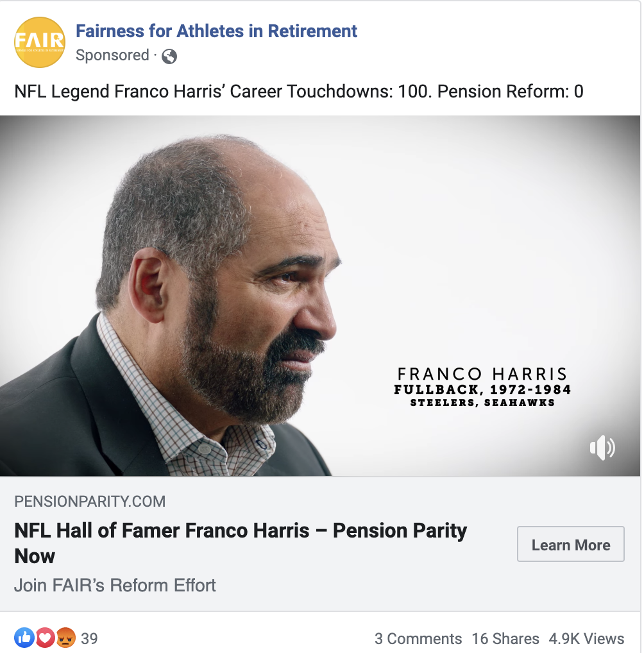Screen dimensions: 644x653
Task: Click the ad caption about Career Touchdowns
Action: pos(299,92)
